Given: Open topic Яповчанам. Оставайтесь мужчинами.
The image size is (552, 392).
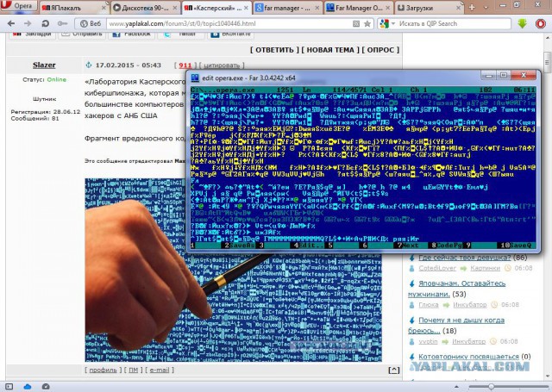Looking at the screenshot, I should tap(457, 289).
